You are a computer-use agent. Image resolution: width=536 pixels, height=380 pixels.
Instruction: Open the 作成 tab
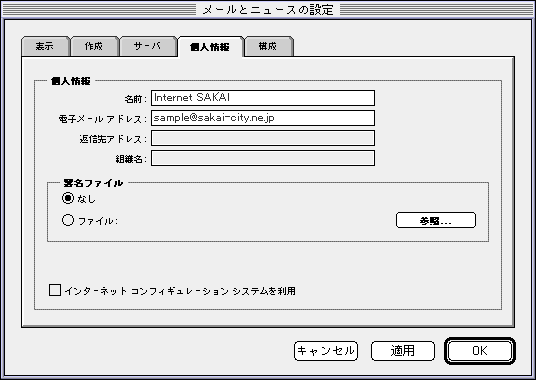(x=94, y=46)
